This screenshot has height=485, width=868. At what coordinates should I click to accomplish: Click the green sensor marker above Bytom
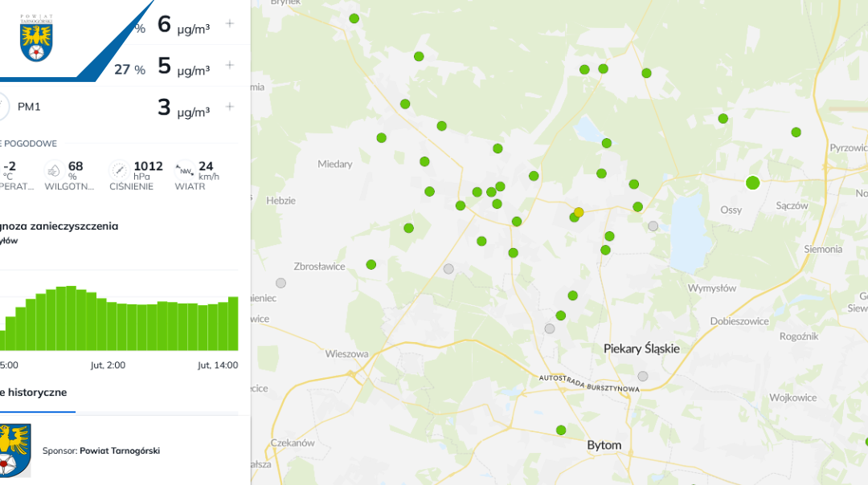tap(561, 430)
